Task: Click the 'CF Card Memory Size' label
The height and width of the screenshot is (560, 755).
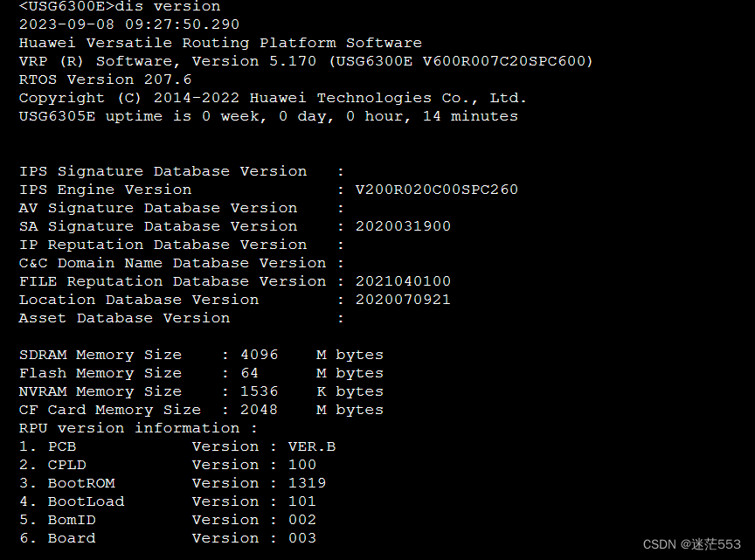Action: point(110,410)
